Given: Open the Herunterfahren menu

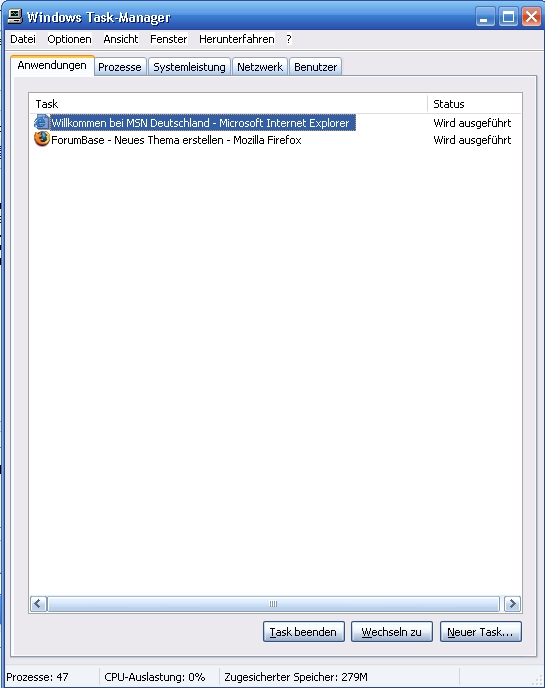Looking at the screenshot, I should (237, 39).
